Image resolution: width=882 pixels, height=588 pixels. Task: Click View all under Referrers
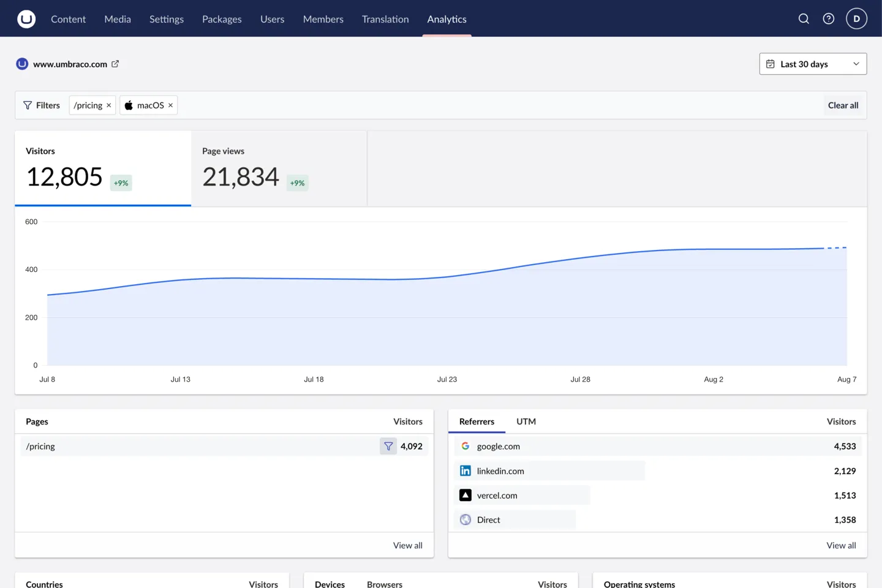click(841, 545)
